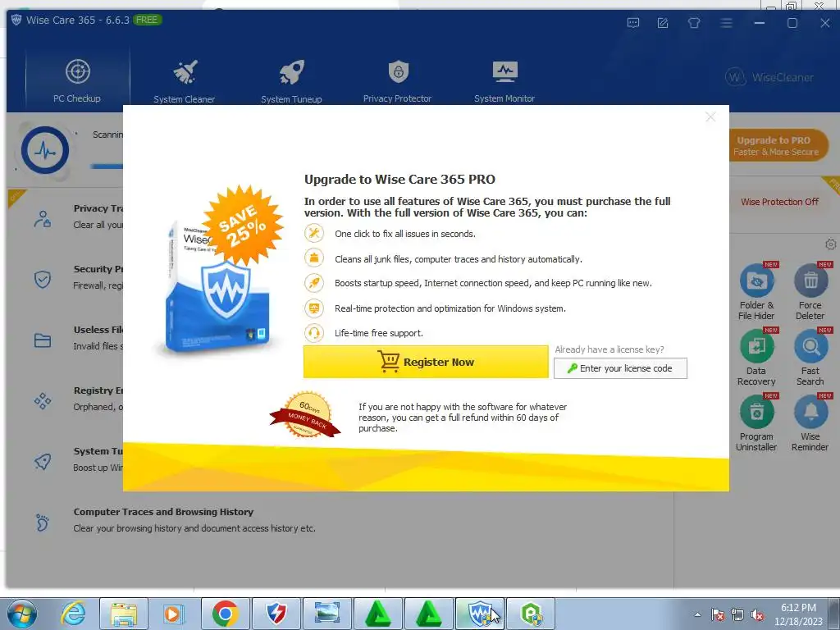The height and width of the screenshot is (630, 840).
Task: Select Computer Traces and Browsing History text
Action: [x=163, y=512]
